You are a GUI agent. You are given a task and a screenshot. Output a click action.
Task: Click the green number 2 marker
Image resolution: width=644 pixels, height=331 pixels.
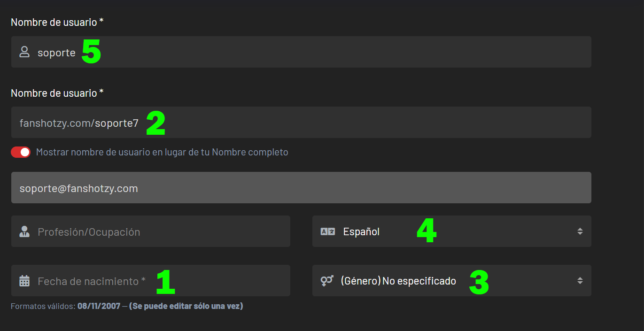tap(155, 123)
